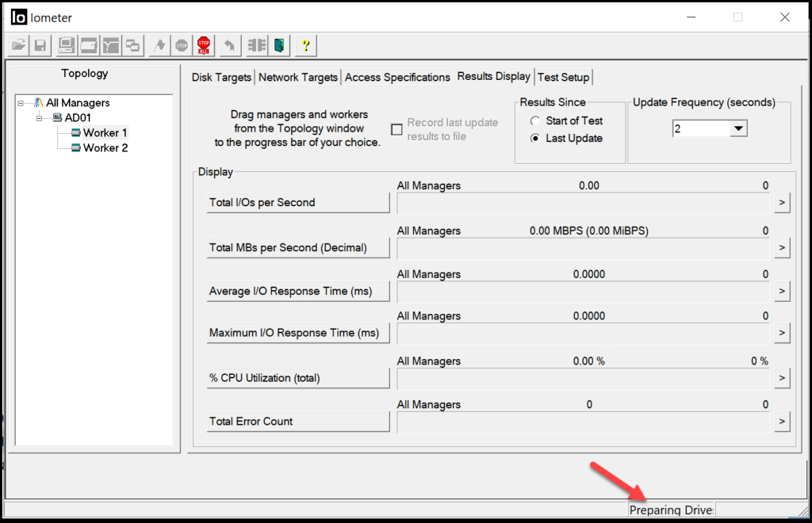Click the Total I/Os per Second button

pyautogui.click(x=297, y=203)
